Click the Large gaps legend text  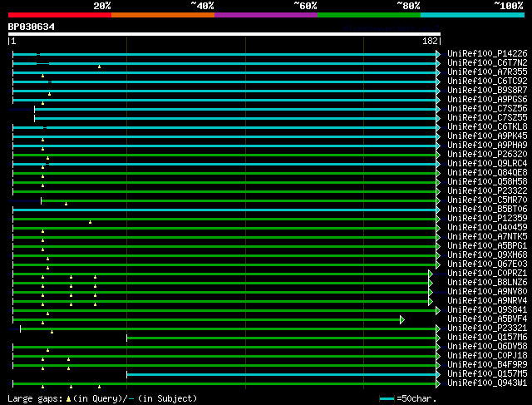click(102, 398)
